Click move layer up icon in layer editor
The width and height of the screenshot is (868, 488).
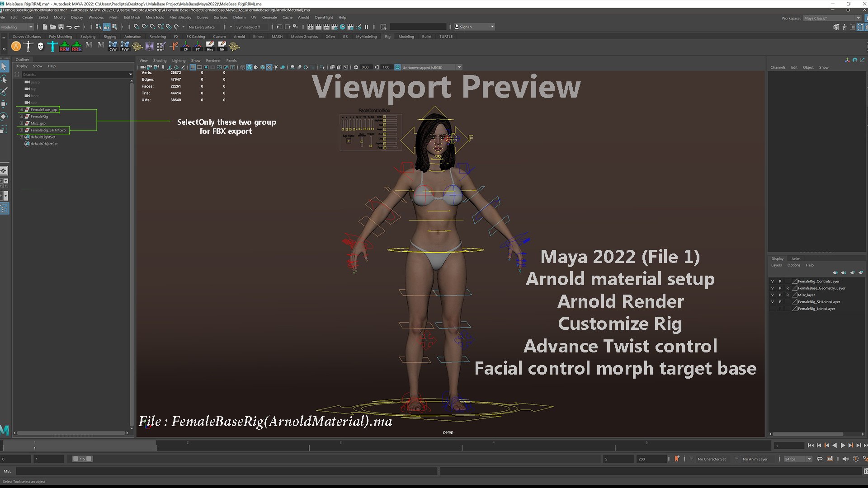click(835, 272)
